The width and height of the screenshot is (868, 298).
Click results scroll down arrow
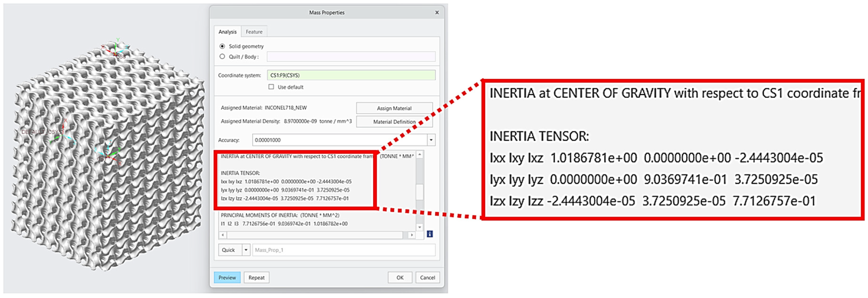(x=420, y=227)
